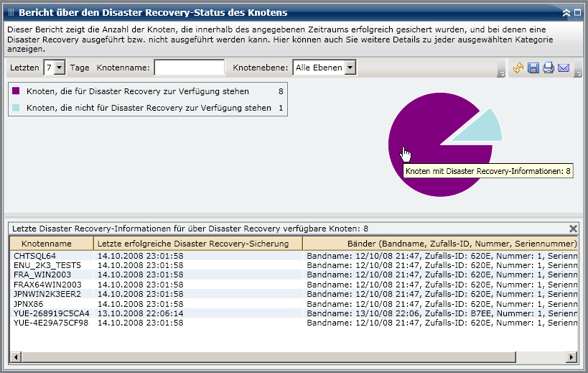Collapse the report panel with the double-chevron icon
This screenshot has width=588, height=373.
click(x=566, y=13)
